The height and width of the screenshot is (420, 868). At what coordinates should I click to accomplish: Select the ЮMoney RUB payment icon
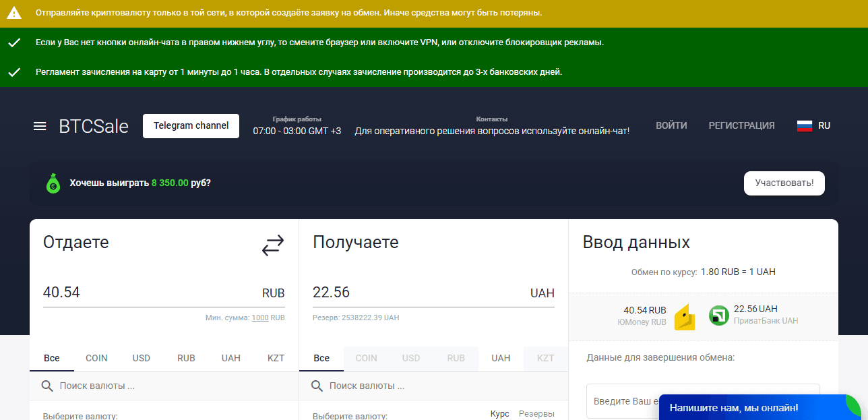pyautogui.click(x=684, y=316)
